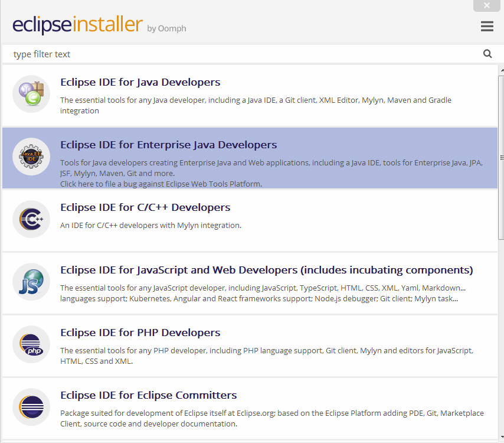Click the Committers package description text
Viewport: 504px width, 443px height.
click(x=272, y=418)
